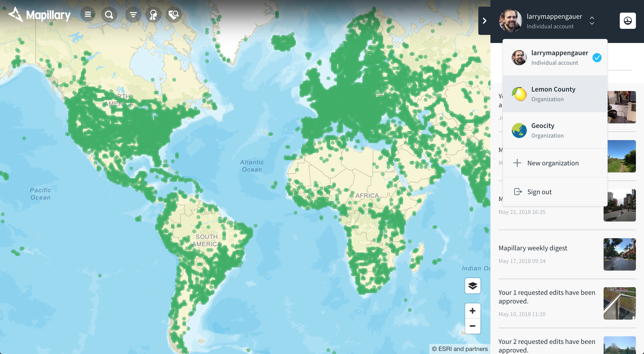Select the New organization menu item
Image resolution: width=644 pixels, height=354 pixels.
pyautogui.click(x=553, y=163)
